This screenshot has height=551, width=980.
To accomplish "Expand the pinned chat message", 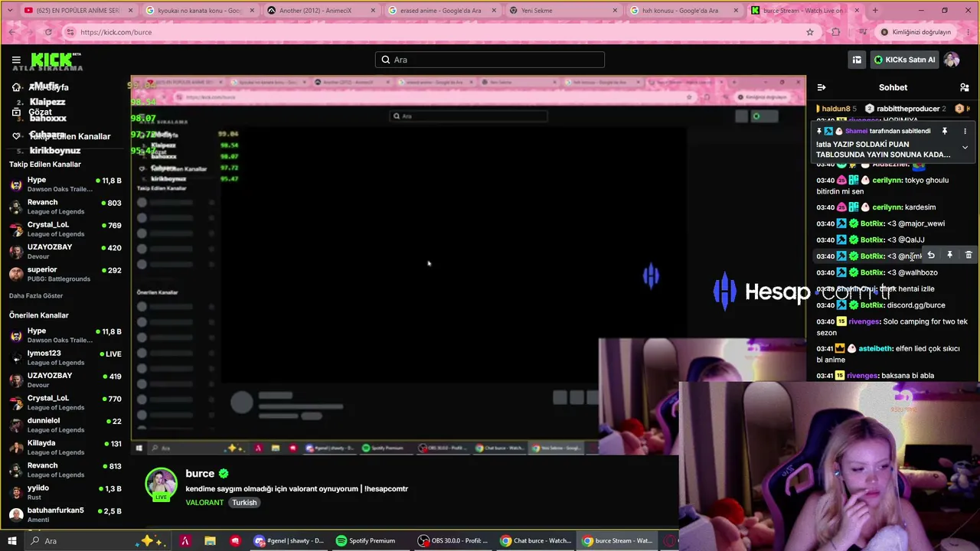I will [965, 147].
